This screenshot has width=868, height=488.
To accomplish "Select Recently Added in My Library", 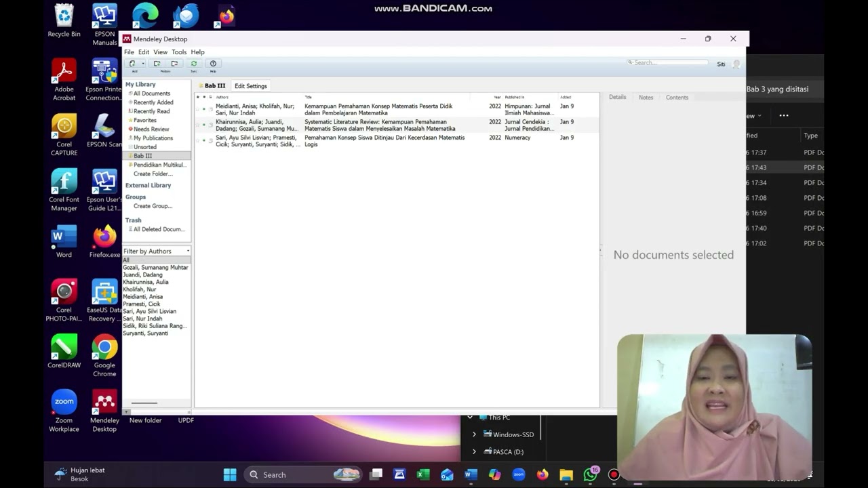I will tap(153, 102).
